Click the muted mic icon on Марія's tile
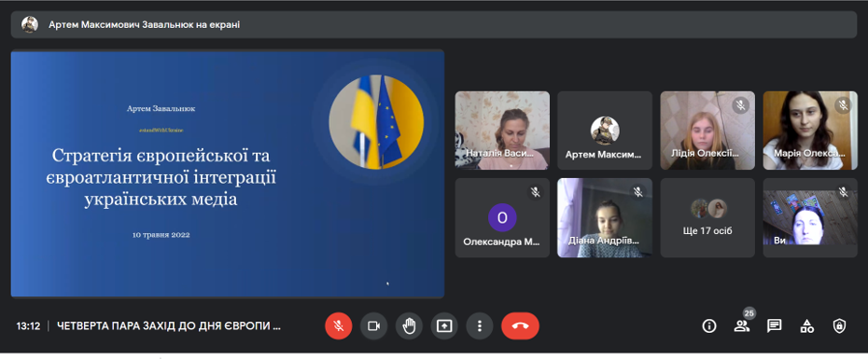868x359 pixels. click(843, 105)
